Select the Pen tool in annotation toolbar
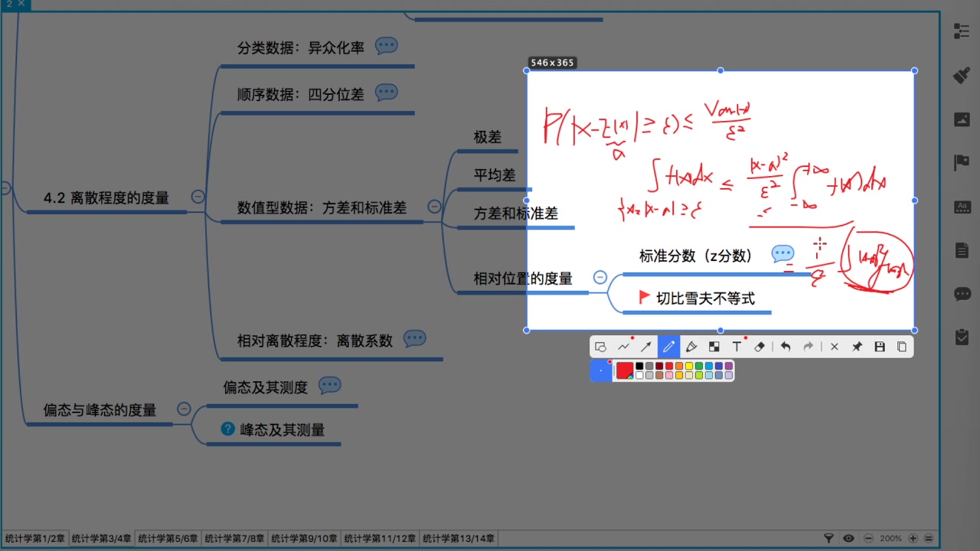The image size is (980, 551). point(668,347)
